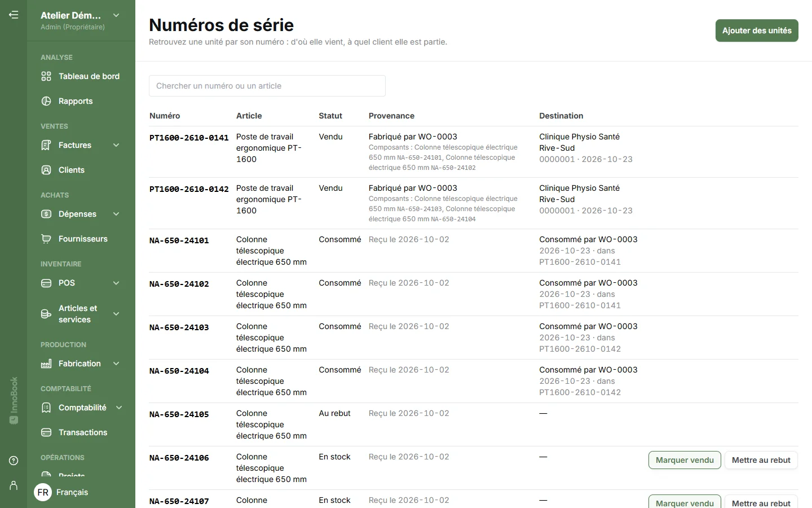Send NA-650-24106 to rebut
The height and width of the screenshot is (508, 812).
(761, 460)
